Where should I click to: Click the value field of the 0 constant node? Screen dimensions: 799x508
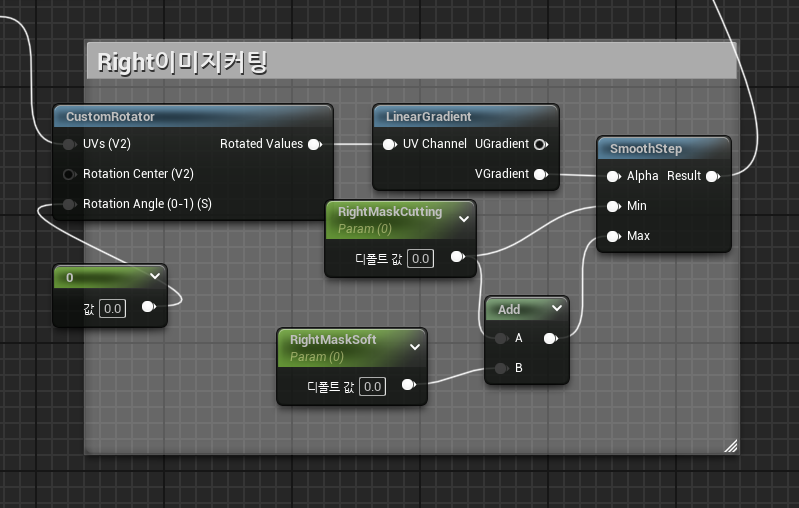113,308
